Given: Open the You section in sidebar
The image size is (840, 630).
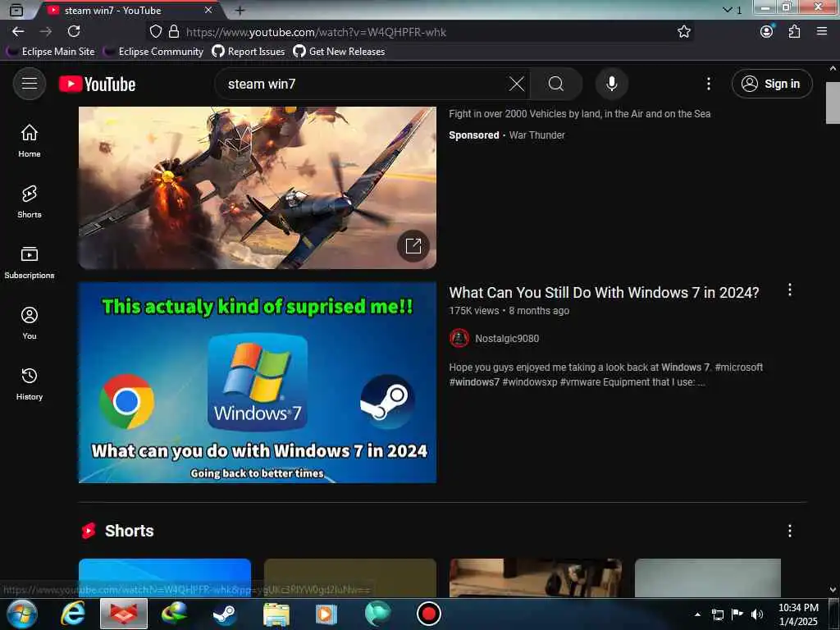Looking at the screenshot, I should coord(30,323).
